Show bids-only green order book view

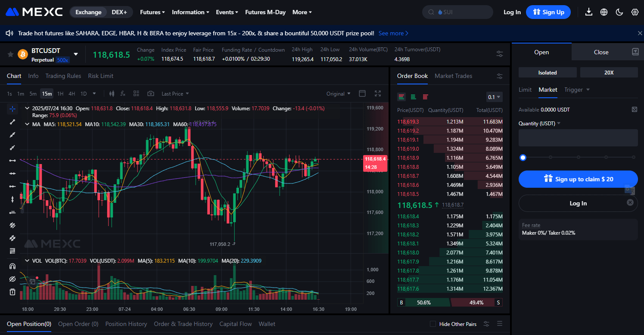(414, 97)
